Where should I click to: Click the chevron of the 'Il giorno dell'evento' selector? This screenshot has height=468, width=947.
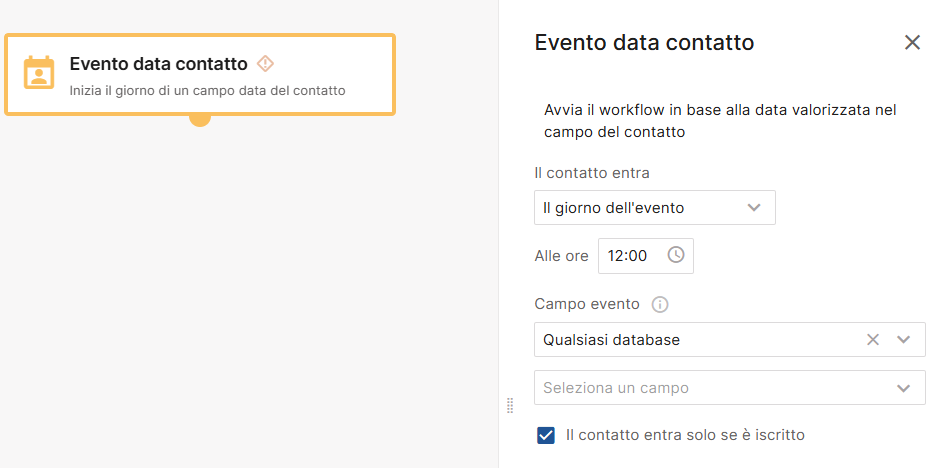(x=754, y=208)
